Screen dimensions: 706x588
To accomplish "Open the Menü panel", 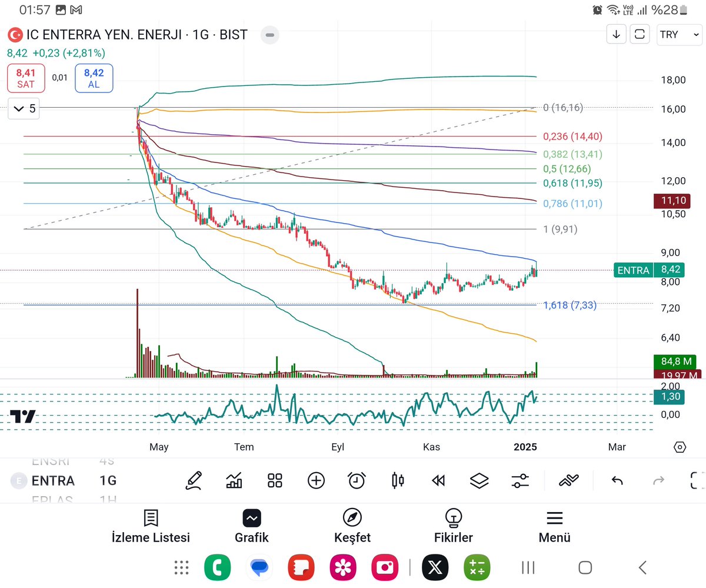I will 554,526.
